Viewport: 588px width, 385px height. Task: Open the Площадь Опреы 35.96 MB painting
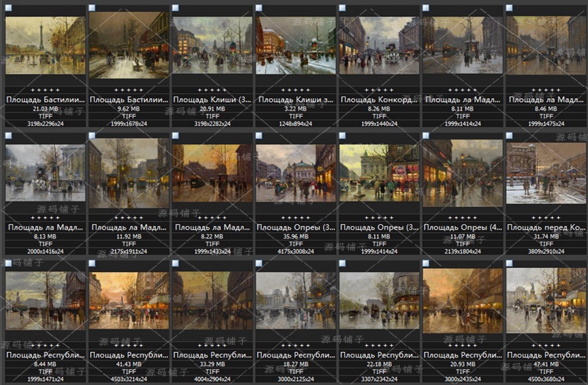(x=296, y=173)
